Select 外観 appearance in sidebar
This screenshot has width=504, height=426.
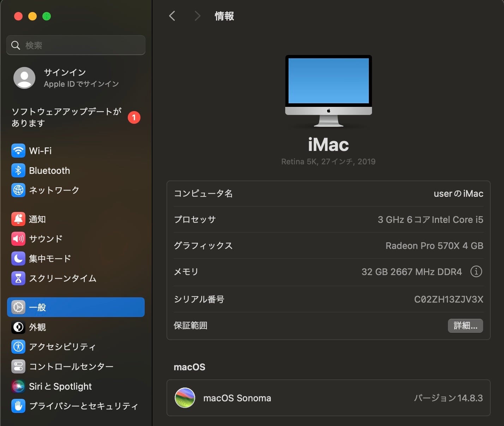click(x=37, y=327)
